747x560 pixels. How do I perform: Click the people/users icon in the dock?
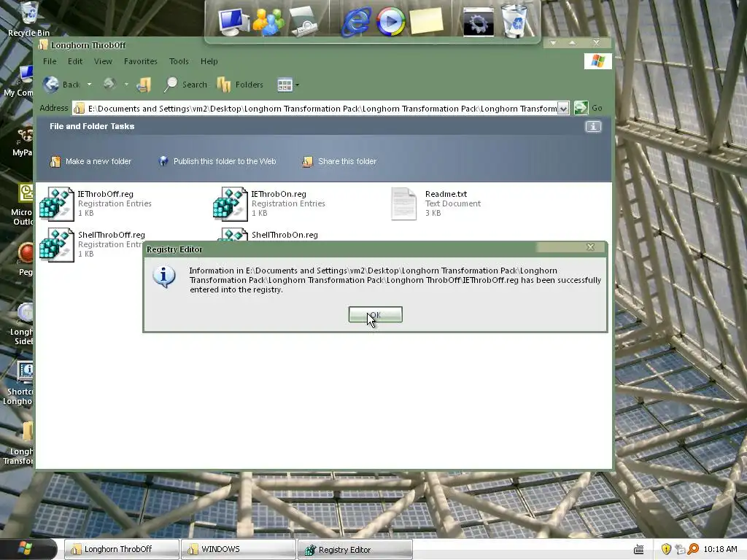click(268, 21)
